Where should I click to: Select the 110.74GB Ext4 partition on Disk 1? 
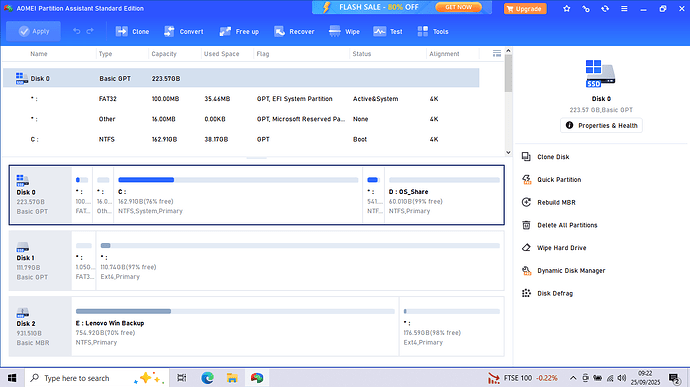(300, 261)
